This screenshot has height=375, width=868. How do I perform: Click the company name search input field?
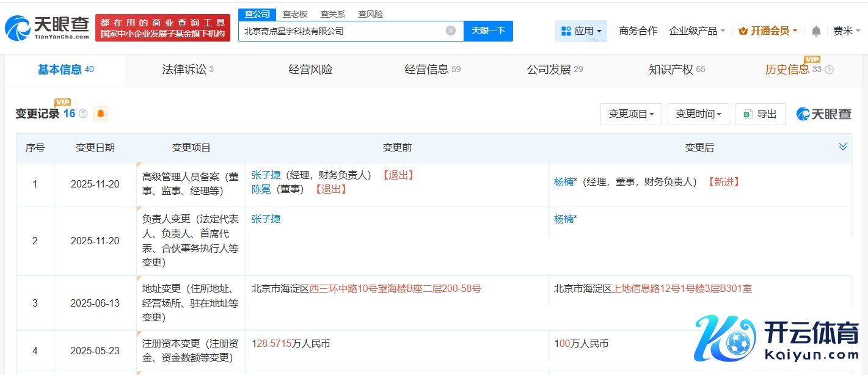341,31
